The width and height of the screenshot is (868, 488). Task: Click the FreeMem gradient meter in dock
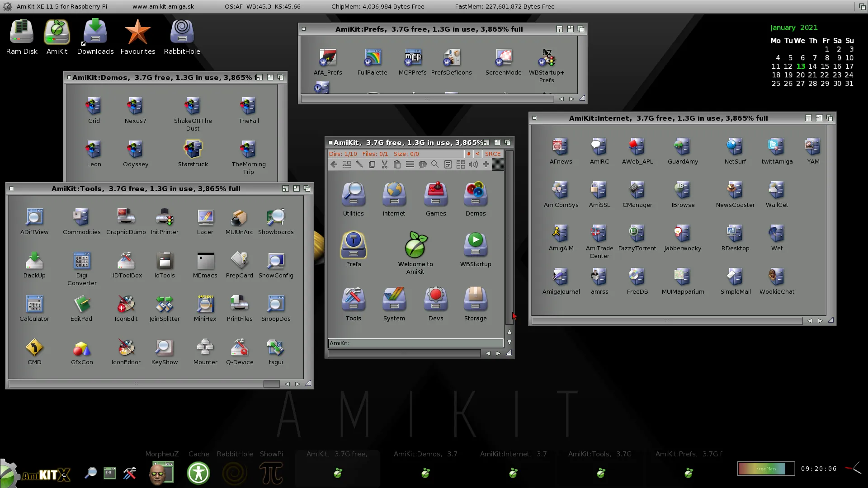click(x=766, y=469)
